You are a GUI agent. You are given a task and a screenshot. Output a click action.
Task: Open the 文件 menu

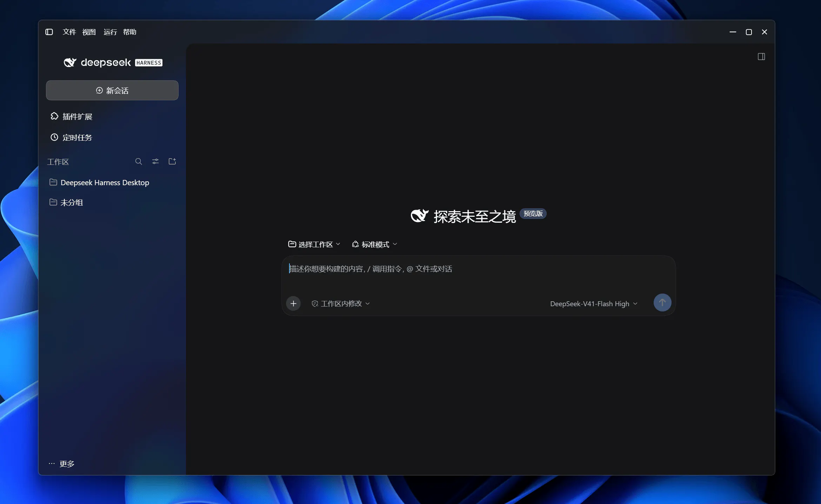(69, 32)
